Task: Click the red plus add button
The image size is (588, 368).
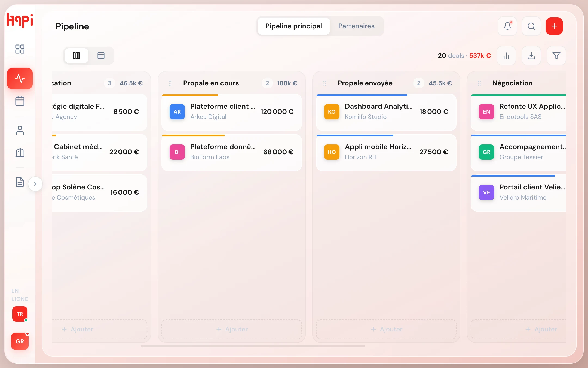Action: pyautogui.click(x=554, y=26)
